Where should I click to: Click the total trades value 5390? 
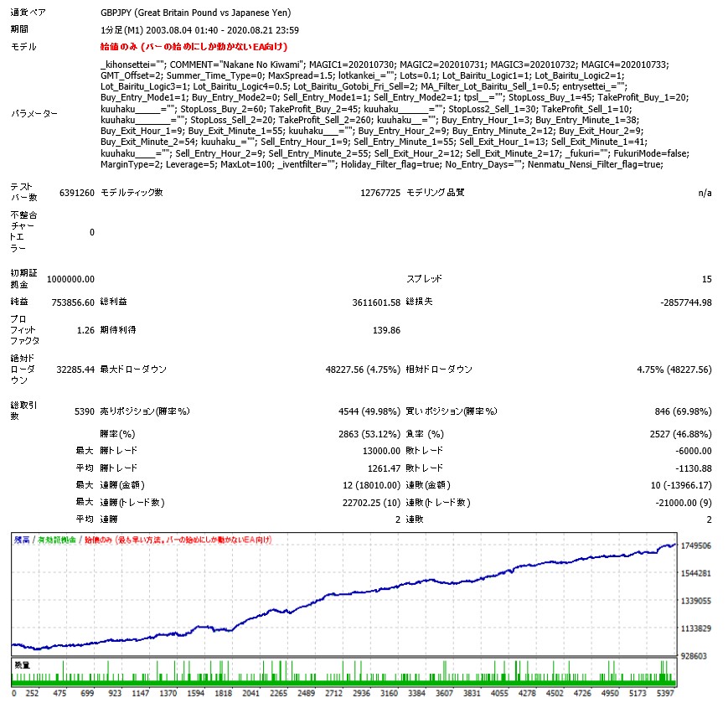click(x=85, y=411)
